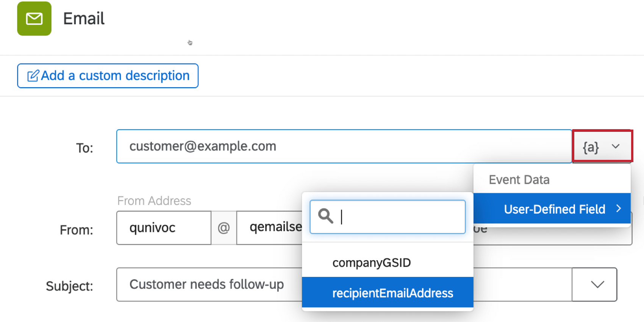Click the Email heading label
This screenshot has height=322, width=644.
point(84,19)
